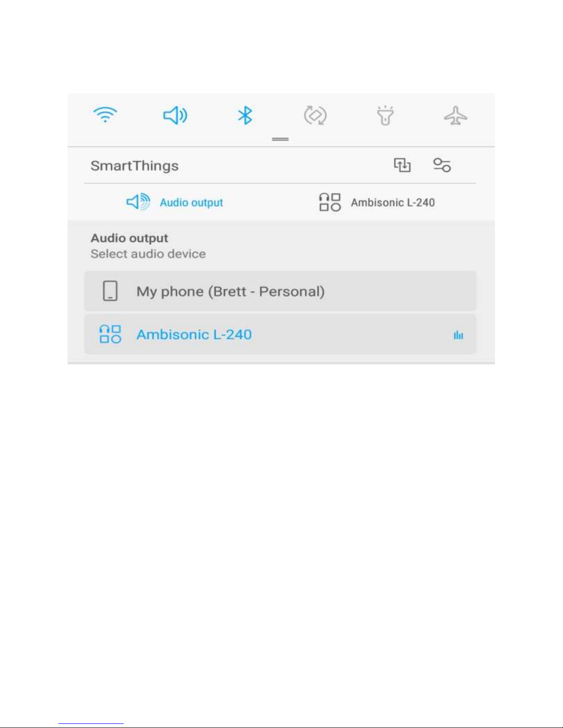Click the Select audio device subtitle
563x728 pixels.
[x=148, y=254]
